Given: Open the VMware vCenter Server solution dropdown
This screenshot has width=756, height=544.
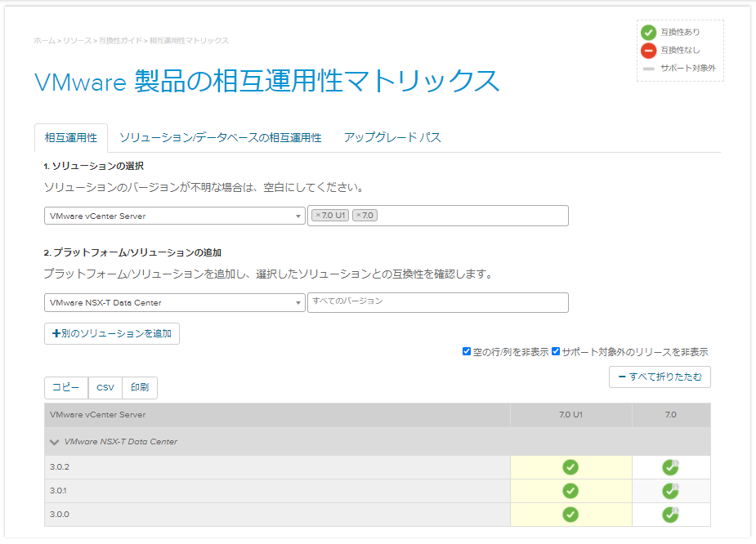Looking at the screenshot, I should 175,216.
